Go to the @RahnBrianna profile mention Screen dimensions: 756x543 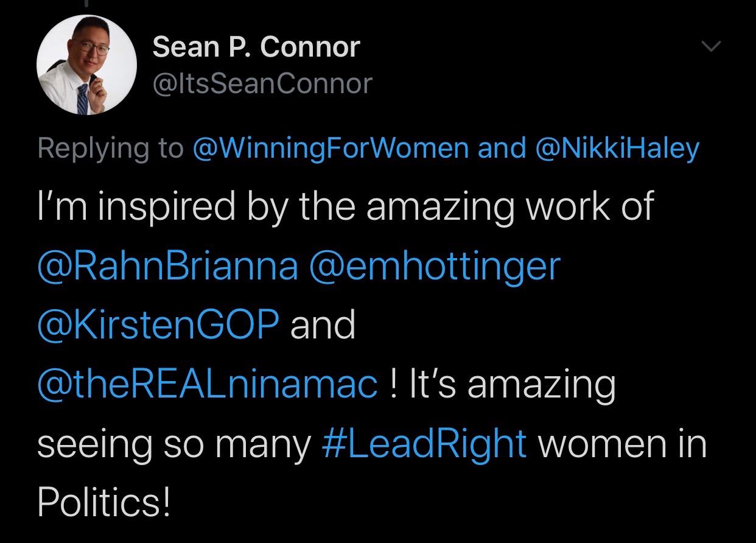coord(168,266)
